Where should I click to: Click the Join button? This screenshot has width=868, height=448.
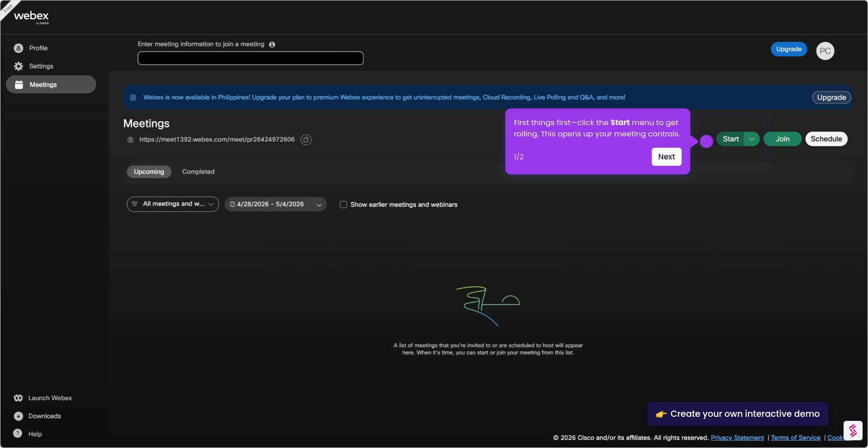783,139
